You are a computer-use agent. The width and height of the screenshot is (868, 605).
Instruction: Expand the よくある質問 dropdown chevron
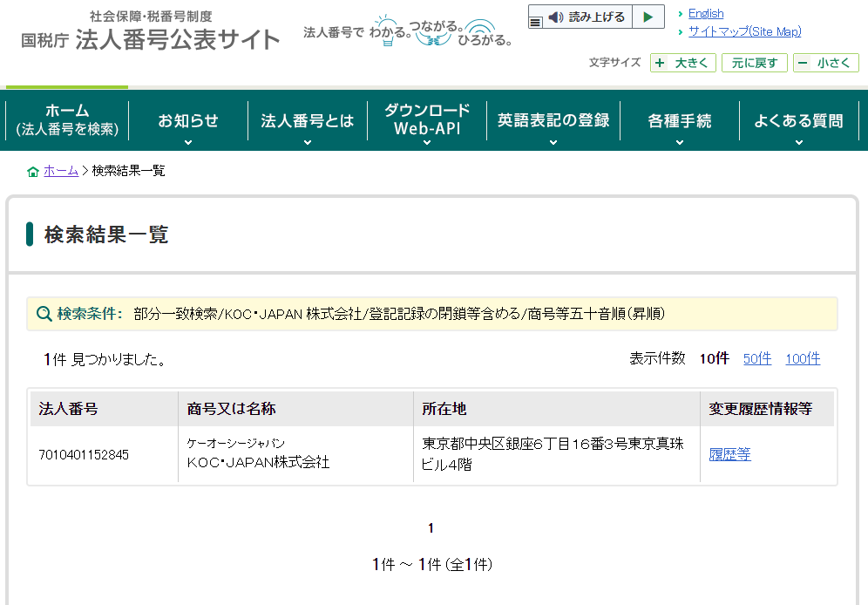(x=799, y=142)
